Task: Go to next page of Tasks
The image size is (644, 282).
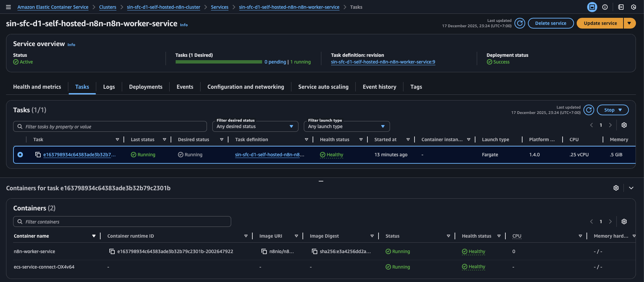Action: [610, 125]
